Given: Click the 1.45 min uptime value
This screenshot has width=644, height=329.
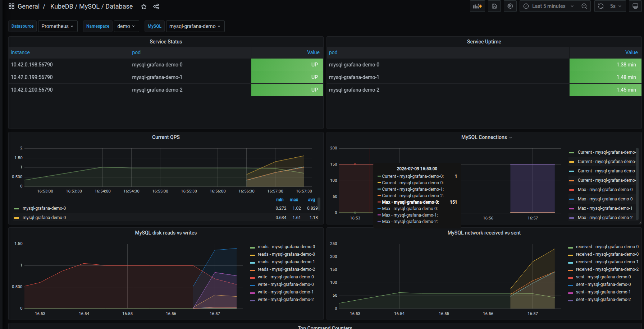Looking at the screenshot, I should click(605, 90).
